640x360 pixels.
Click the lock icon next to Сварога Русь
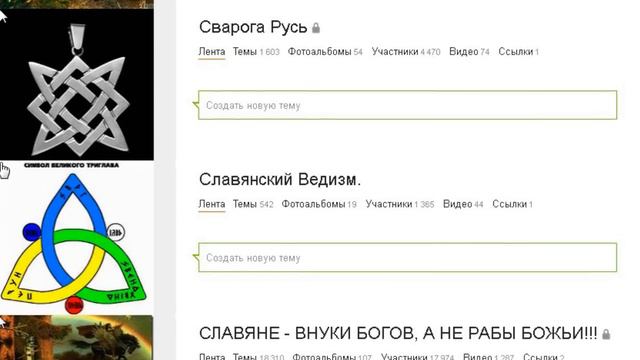(316, 28)
